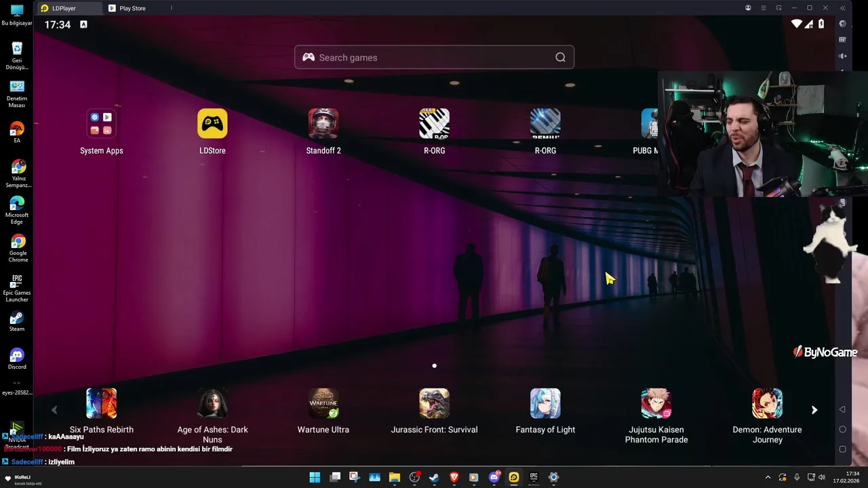The width and height of the screenshot is (868, 488).
Task: Launch Google Chrome from the desktop
Action: point(18,248)
